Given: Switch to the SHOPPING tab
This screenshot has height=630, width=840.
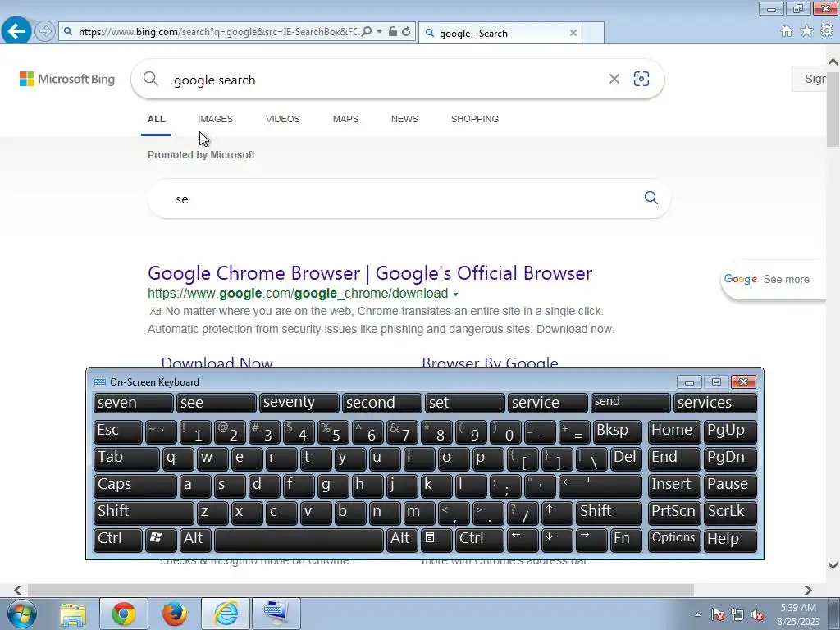Looking at the screenshot, I should click(x=475, y=119).
